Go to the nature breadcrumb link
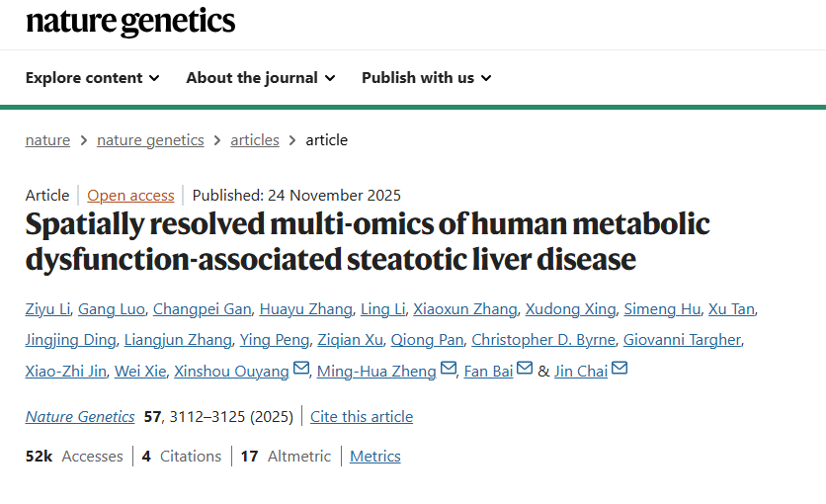 point(47,140)
